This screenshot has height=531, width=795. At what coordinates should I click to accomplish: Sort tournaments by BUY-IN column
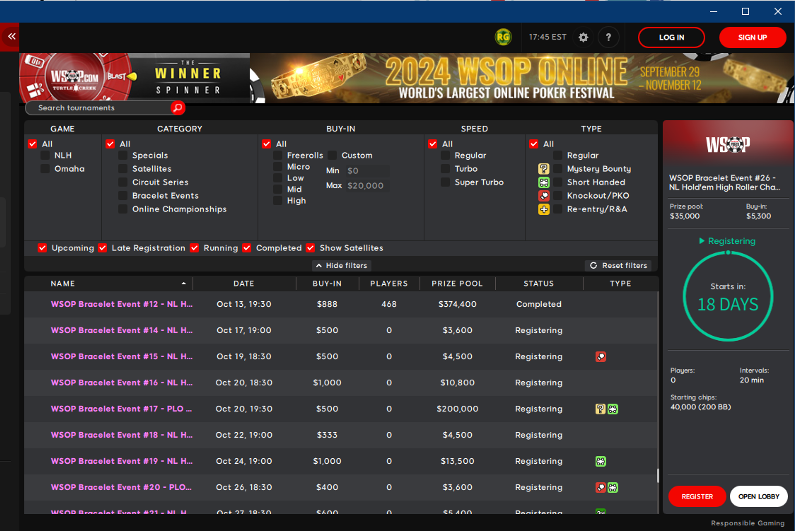pos(327,284)
